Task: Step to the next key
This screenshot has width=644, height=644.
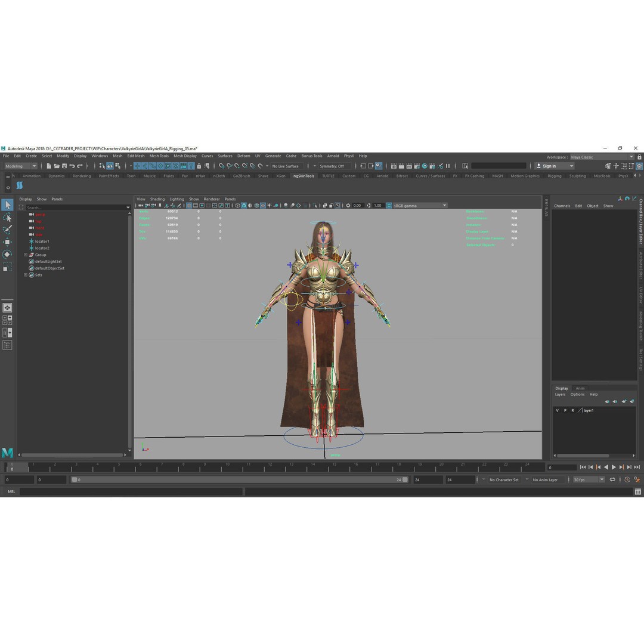Action: coord(621,467)
